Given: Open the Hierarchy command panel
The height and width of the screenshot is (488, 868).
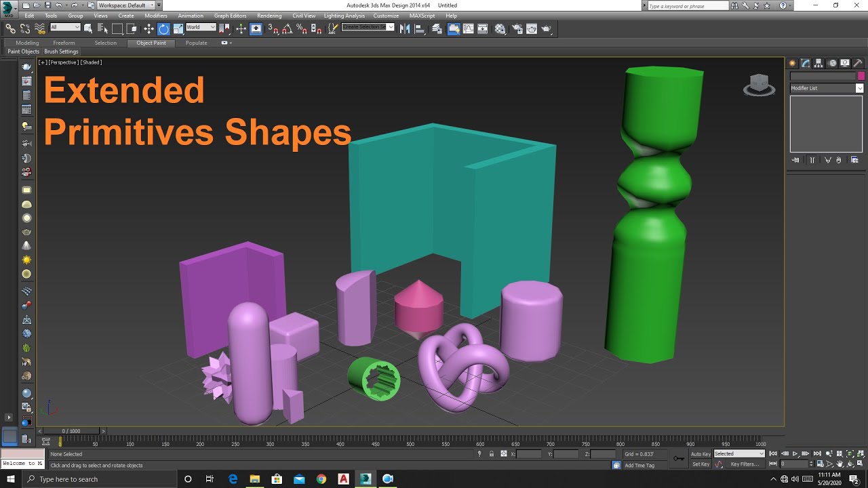Looking at the screenshot, I should [x=818, y=63].
